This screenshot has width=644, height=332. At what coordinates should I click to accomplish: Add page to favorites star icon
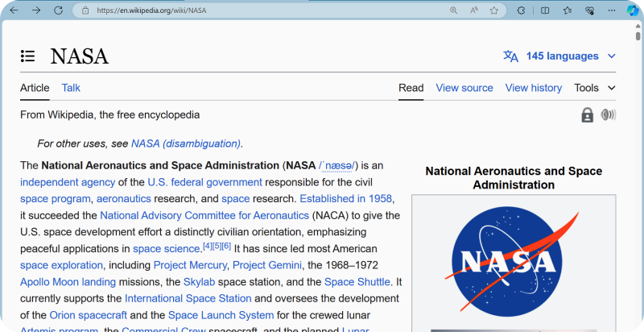[494, 10]
